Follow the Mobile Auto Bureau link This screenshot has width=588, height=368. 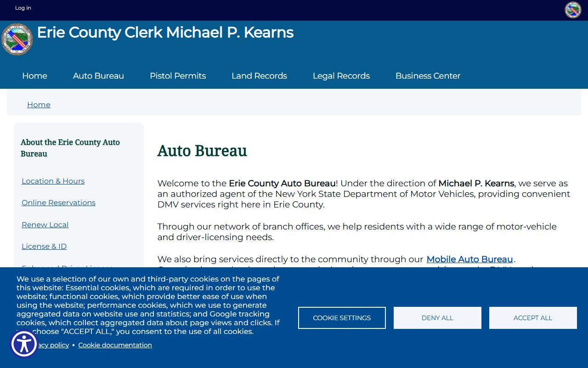469,259
